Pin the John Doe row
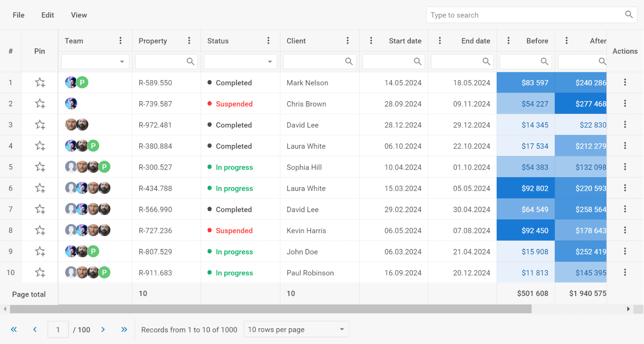Image resolution: width=644 pixels, height=344 pixels. pos(40,251)
